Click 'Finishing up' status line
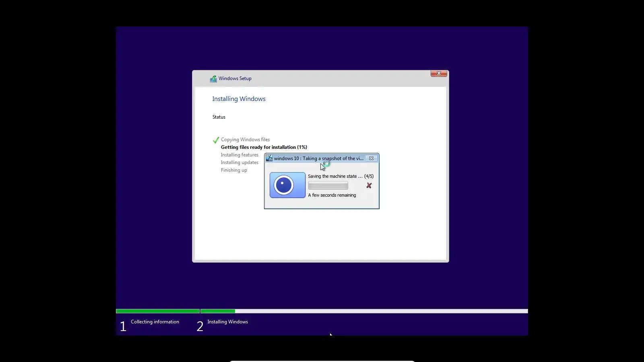 (234, 170)
